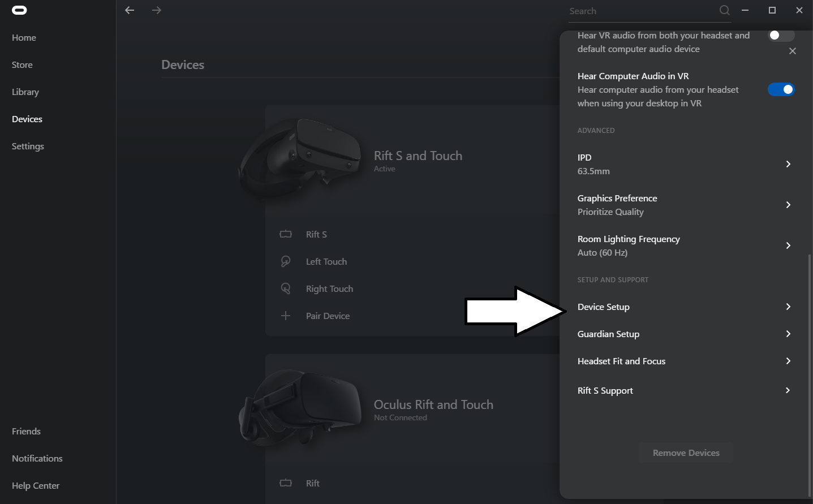Click Pair Device label
Image resolution: width=813 pixels, height=504 pixels.
pyautogui.click(x=328, y=316)
